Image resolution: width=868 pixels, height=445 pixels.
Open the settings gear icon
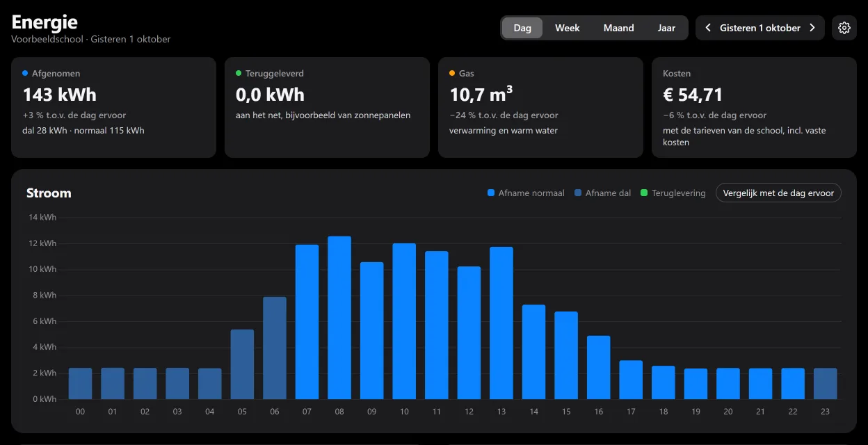coord(844,28)
